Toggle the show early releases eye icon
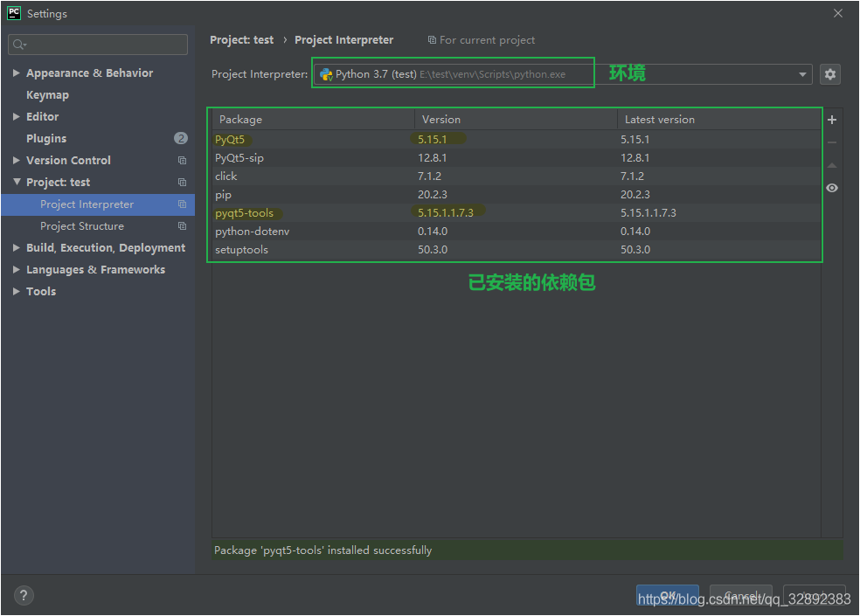860x616 pixels. point(831,188)
